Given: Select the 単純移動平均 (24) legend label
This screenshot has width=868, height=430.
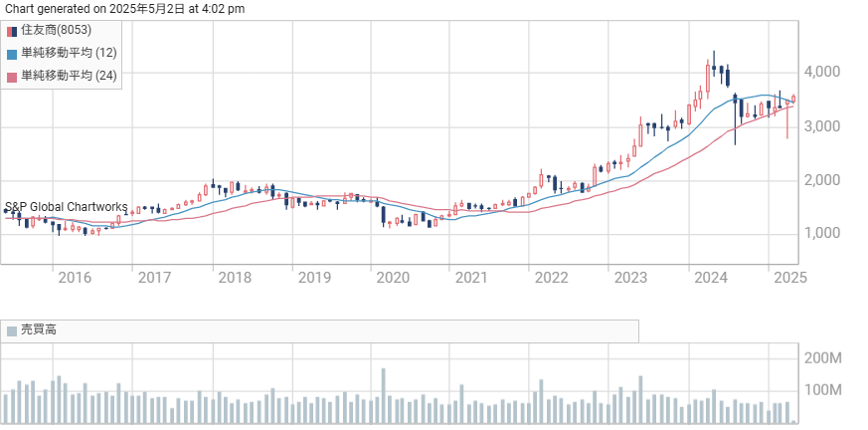Looking at the screenshot, I should [69, 76].
